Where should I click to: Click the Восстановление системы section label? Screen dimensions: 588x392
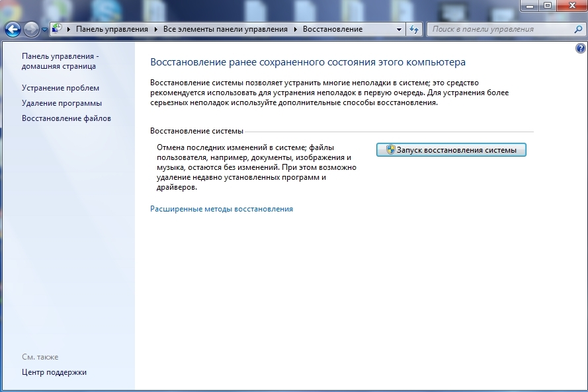(196, 131)
